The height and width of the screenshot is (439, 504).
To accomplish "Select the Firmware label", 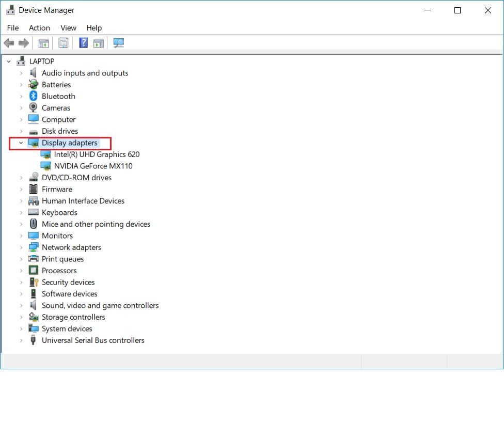I will pos(57,190).
